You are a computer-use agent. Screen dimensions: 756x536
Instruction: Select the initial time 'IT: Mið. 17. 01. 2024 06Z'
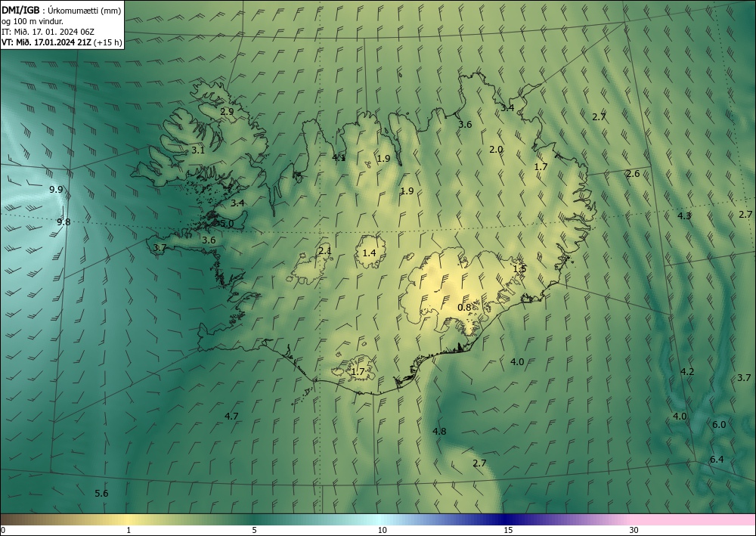48,32
